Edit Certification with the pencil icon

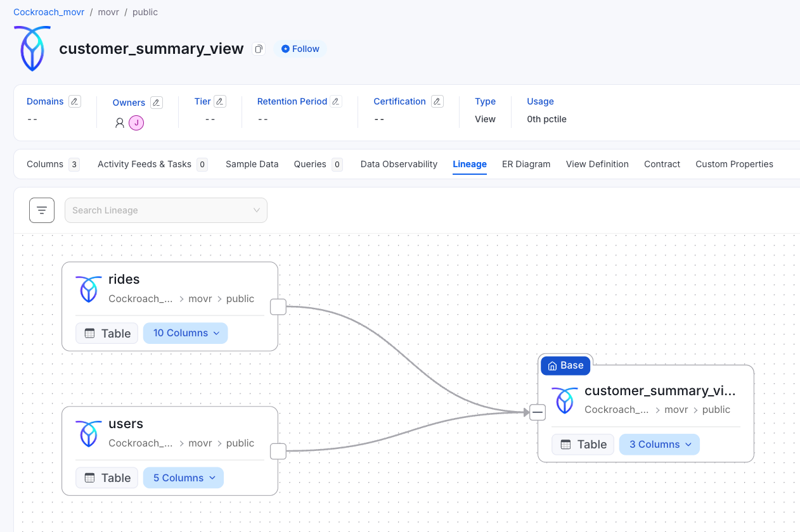pos(437,101)
